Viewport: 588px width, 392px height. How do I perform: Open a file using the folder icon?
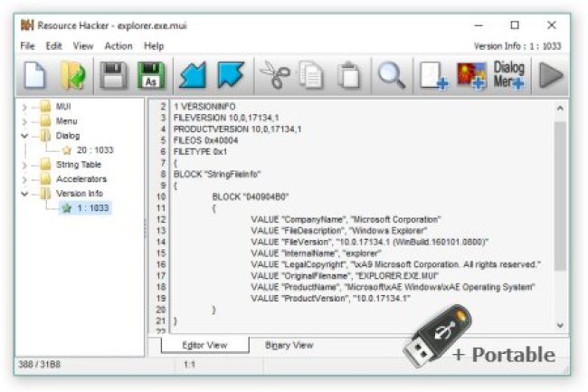(x=73, y=77)
